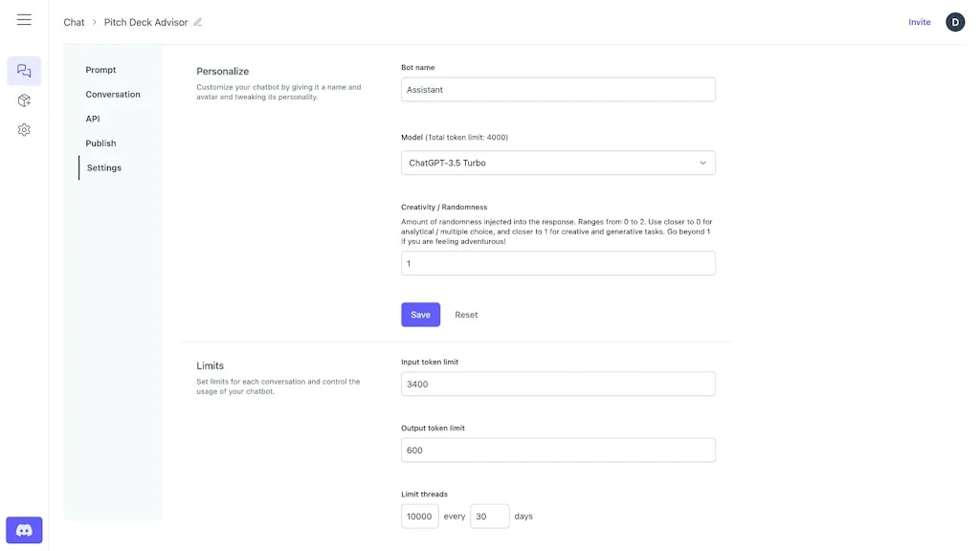Click the Discord icon button
This screenshot has height=551, width=980.
pos(24,530)
